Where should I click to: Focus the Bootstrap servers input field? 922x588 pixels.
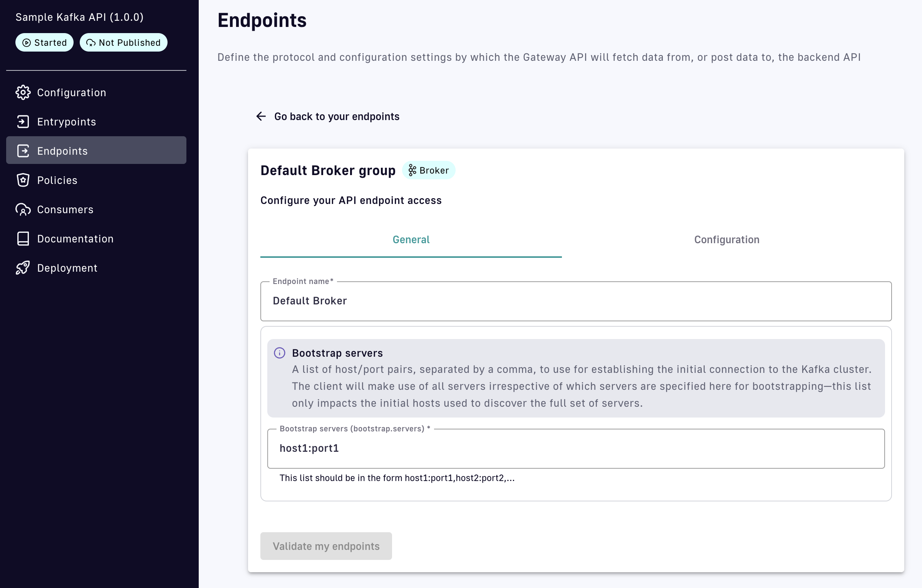click(x=576, y=448)
